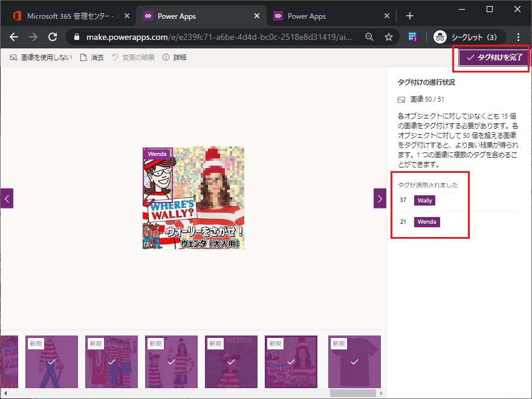Switch to the third tab, Power Apps

click(332, 16)
